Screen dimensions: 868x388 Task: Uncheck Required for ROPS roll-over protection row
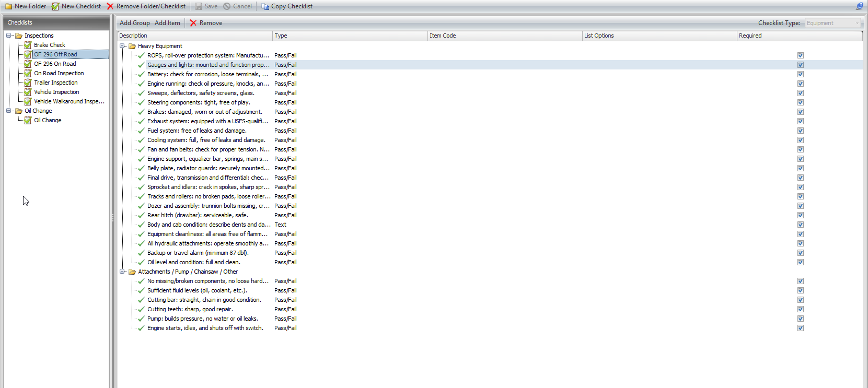pyautogui.click(x=800, y=55)
